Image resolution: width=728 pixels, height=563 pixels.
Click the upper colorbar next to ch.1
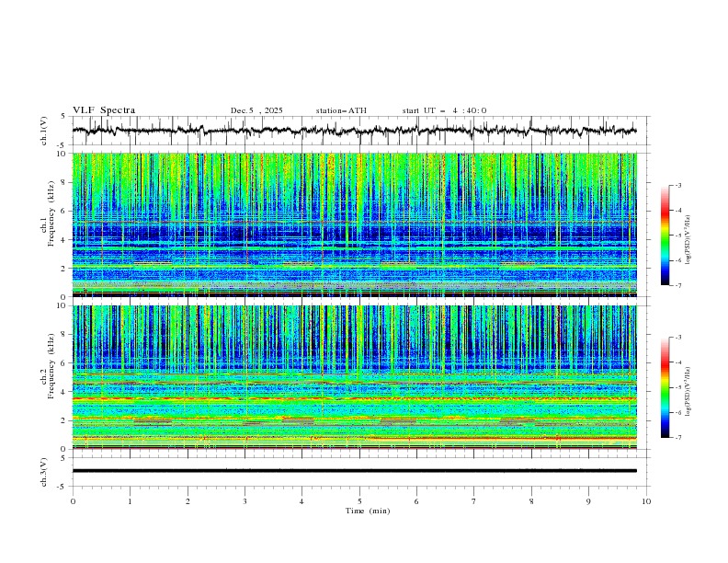coord(665,236)
